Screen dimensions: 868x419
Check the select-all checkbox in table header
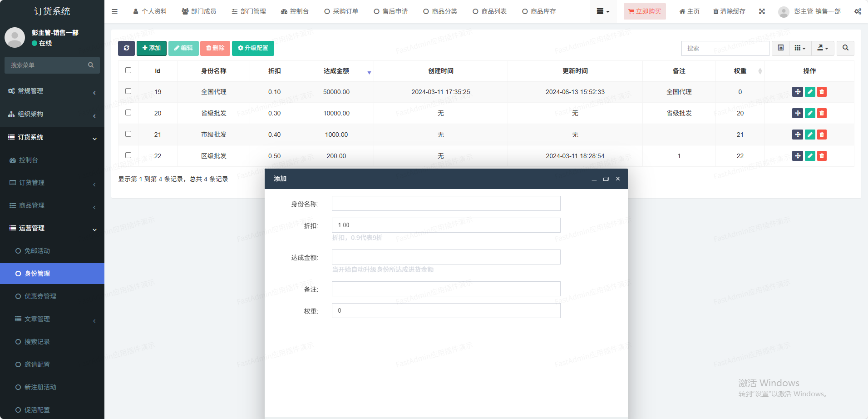(128, 70)
